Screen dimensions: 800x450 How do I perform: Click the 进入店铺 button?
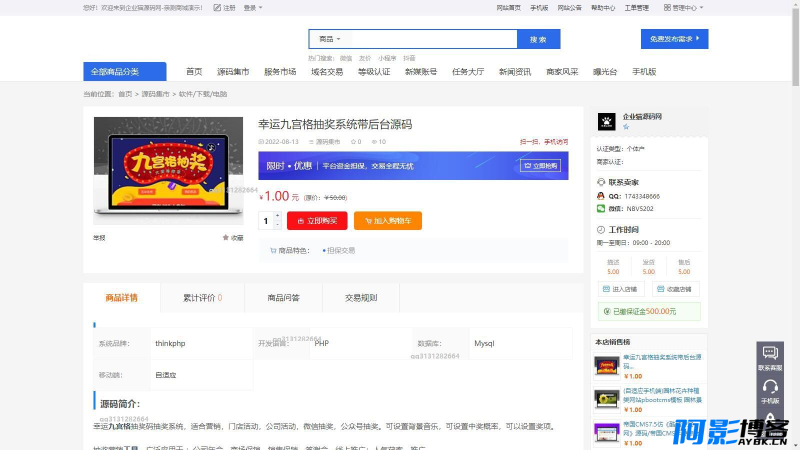click(x=620, y=289)
